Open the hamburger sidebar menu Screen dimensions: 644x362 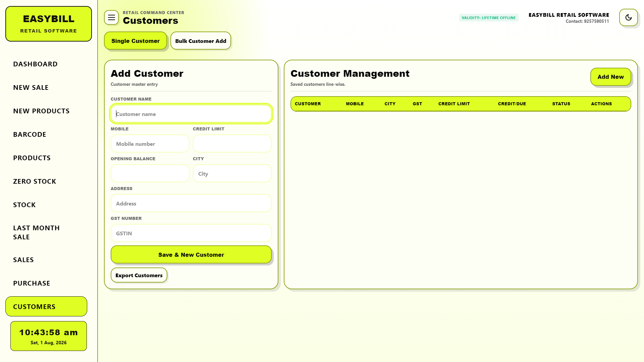pyautogui.click(x=111, y=17)
